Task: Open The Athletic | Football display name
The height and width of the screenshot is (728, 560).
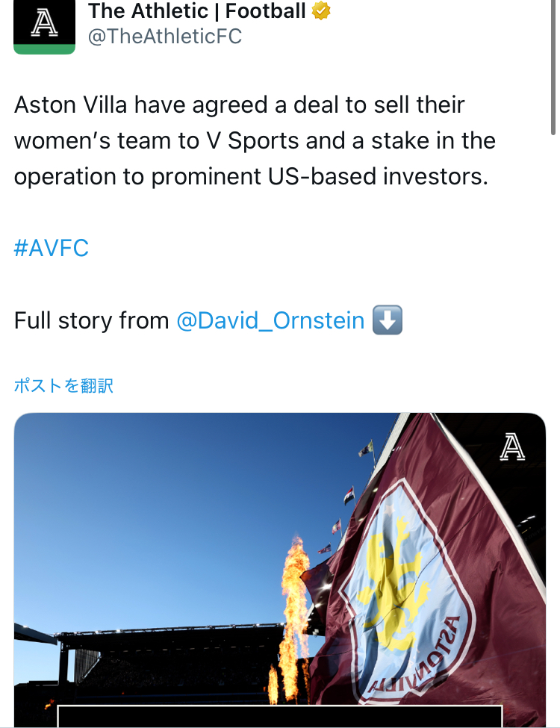Action: click(197, 11)
